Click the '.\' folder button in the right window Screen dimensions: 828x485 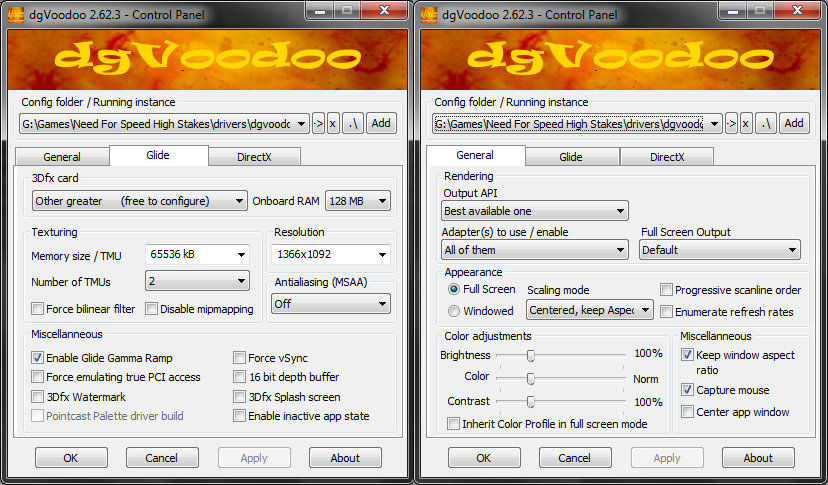tap(766, 124)
